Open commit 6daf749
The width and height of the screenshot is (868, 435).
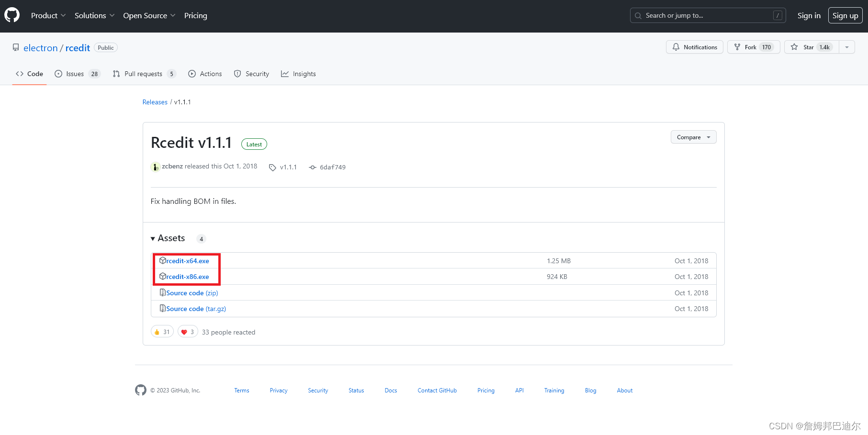click(327, 167)
